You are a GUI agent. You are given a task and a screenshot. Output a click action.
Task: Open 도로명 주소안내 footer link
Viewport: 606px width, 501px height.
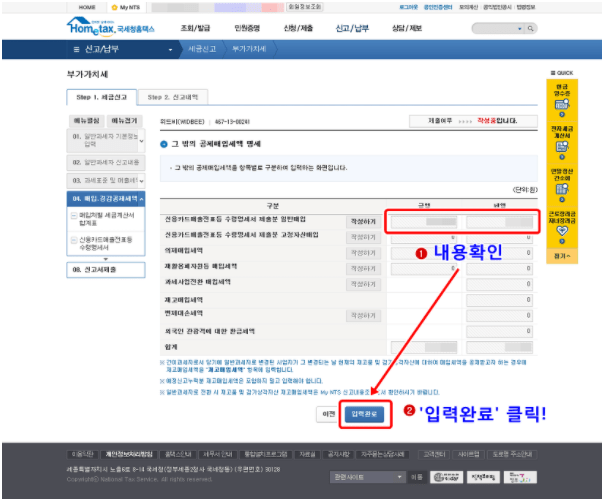512,455
